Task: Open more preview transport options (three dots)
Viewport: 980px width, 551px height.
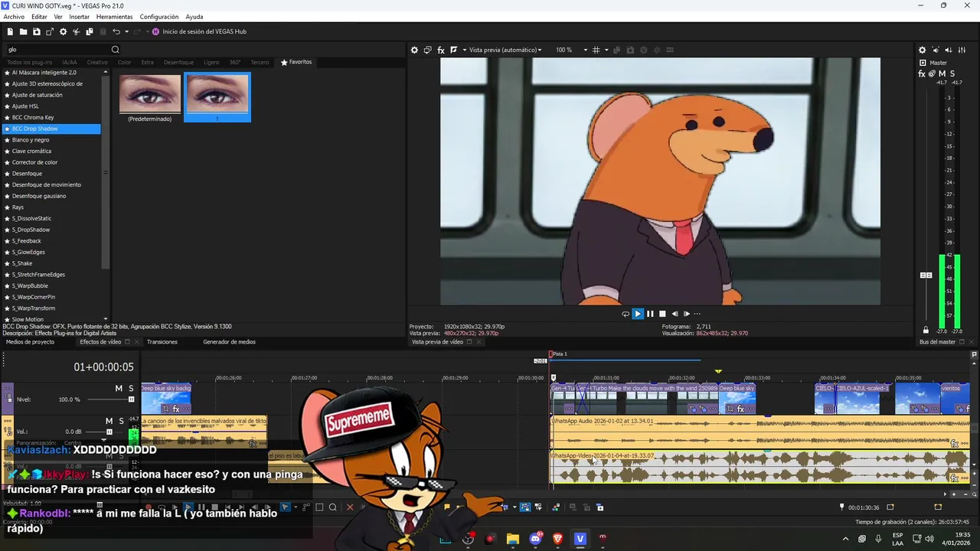Action: tap(697, 314)
